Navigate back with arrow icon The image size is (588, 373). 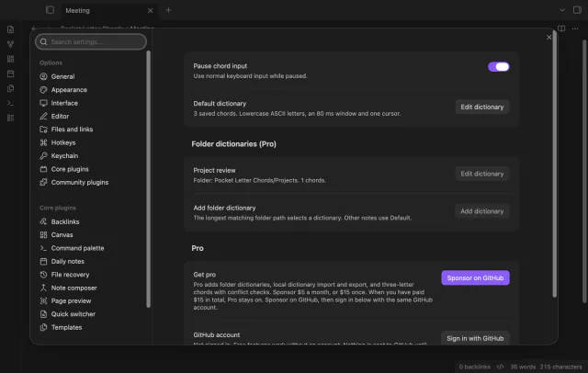click(x=34, y=28)
